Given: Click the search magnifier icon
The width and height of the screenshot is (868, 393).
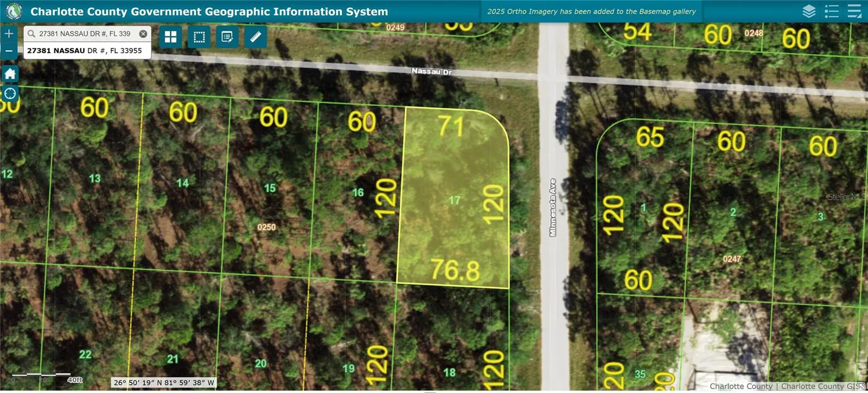Looking at the screenshot, I should pos(31,34).
